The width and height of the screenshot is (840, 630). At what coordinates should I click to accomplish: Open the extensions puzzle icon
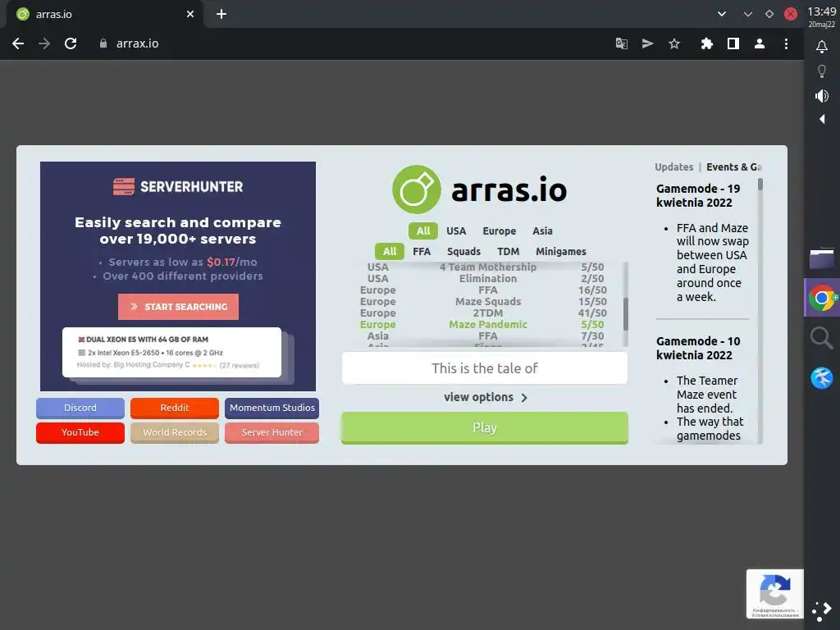(707, 43)
